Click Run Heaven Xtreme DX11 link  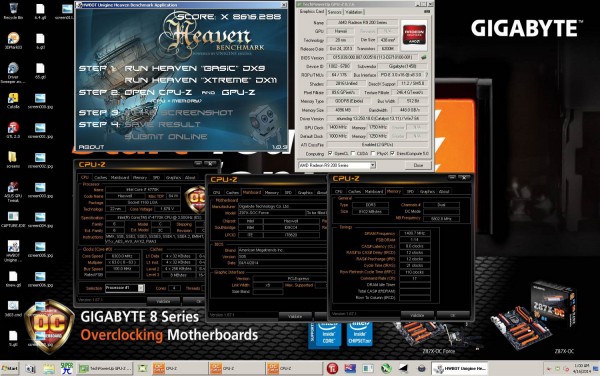pos(201,80)
